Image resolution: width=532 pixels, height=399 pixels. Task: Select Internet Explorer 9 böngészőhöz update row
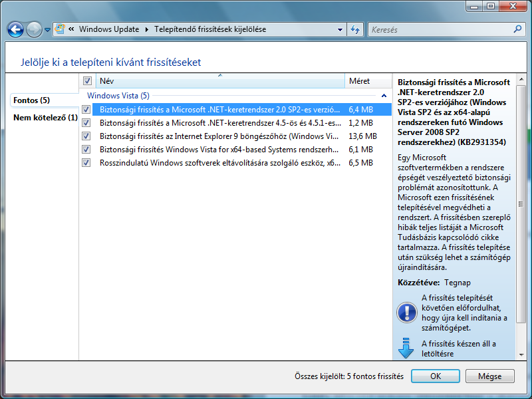(x=241, y=136)
